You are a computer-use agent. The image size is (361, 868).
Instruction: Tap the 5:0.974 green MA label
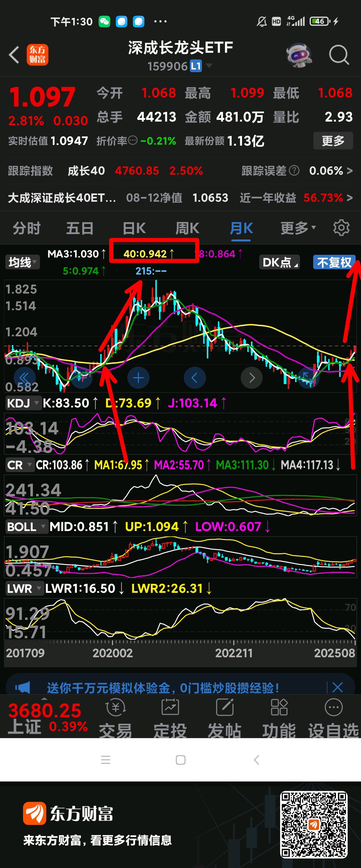pyautogui.click(x=84, y=271)
